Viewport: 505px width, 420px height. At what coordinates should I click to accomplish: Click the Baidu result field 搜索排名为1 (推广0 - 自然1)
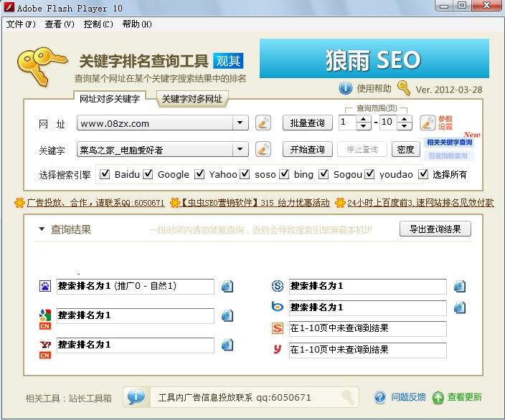tap(136, 286)
